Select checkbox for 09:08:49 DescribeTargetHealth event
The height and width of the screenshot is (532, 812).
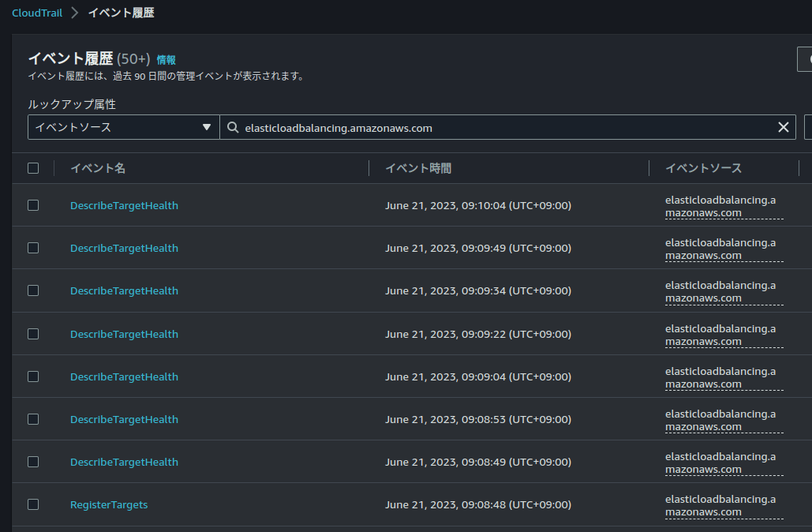click(x=33, y=462)
